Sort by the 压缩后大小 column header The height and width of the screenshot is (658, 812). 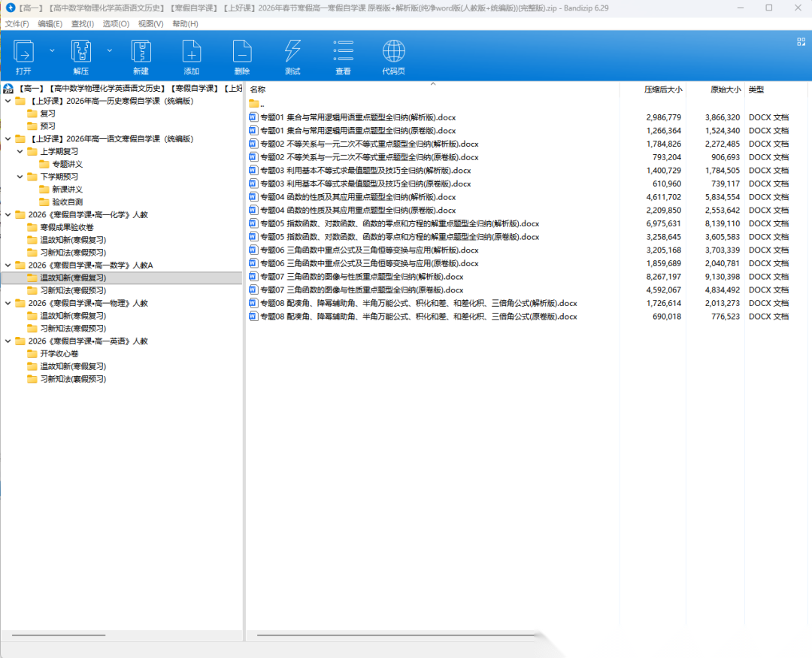point(662,89)
